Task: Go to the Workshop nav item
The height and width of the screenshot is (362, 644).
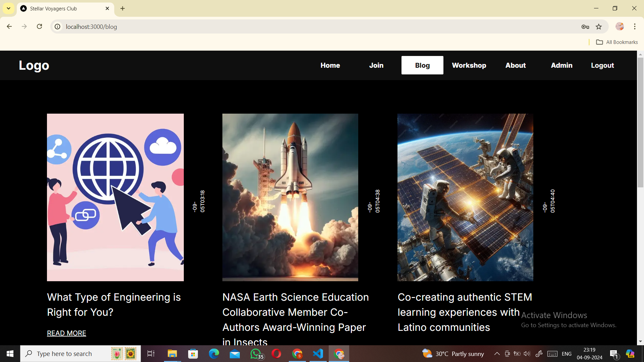Action: pyautogui.click(x=469, y=65)
